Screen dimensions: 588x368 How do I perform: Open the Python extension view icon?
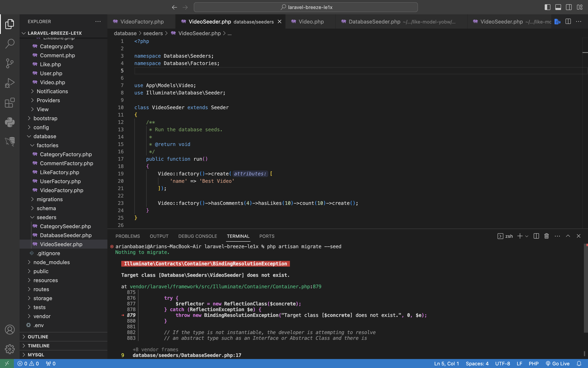10,122
